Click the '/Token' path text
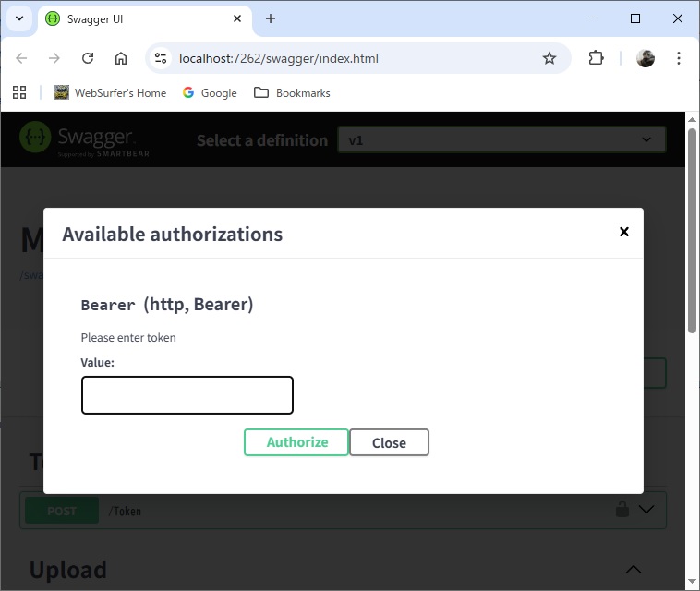The width and height of the screenshot is (700, 591). click(125, 511)
